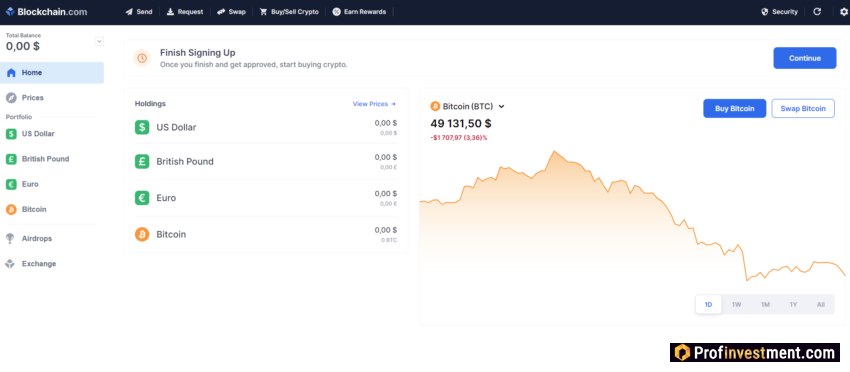
Task: Click the refresh icon in top bar
Action: pos(817,12)
